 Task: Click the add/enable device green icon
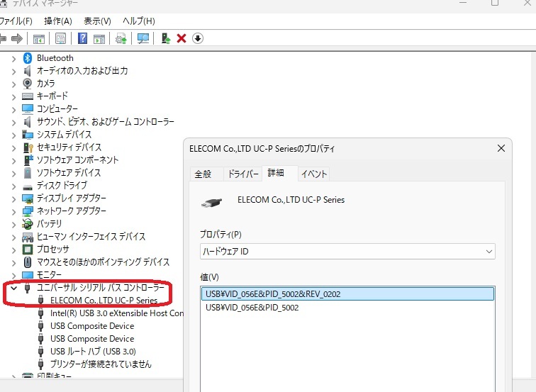(166, 38)
